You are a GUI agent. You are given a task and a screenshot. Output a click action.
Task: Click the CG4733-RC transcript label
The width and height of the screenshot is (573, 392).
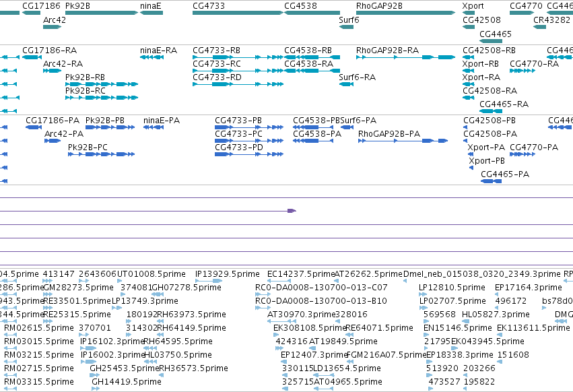[217, 63]
